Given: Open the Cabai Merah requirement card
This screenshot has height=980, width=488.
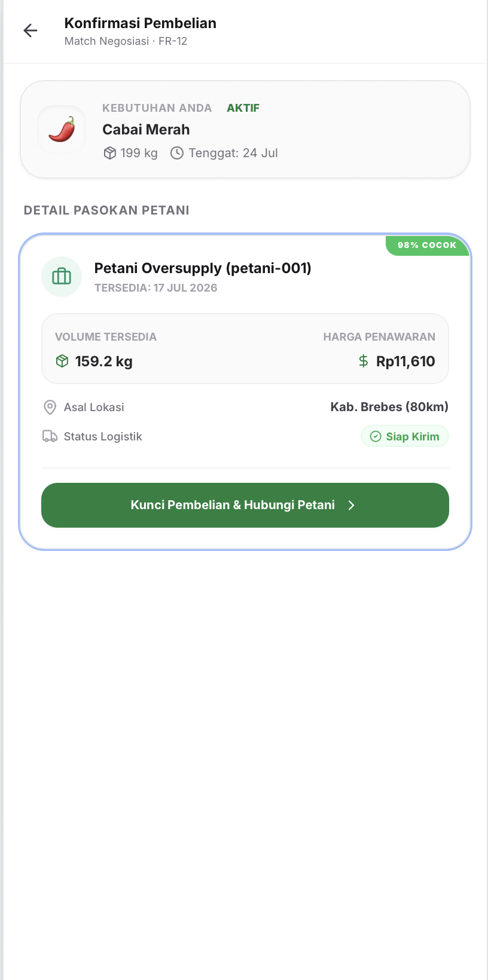Looking at the screenshot, I should [245, 129].
